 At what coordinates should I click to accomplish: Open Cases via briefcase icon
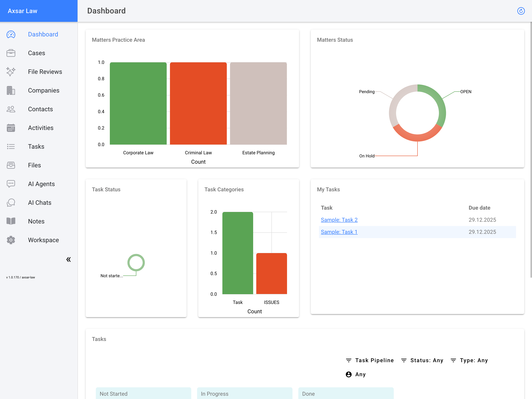11,53
